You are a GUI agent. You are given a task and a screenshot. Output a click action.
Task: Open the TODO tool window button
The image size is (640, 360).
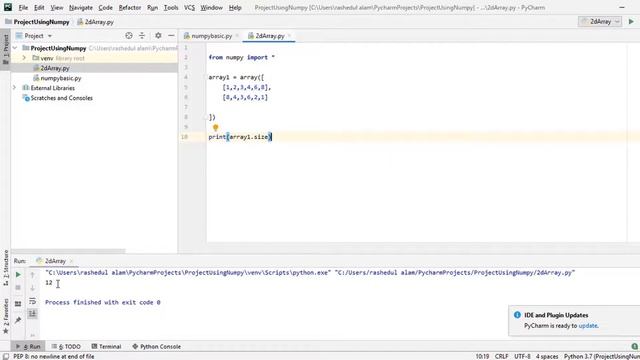coord(66,347)
